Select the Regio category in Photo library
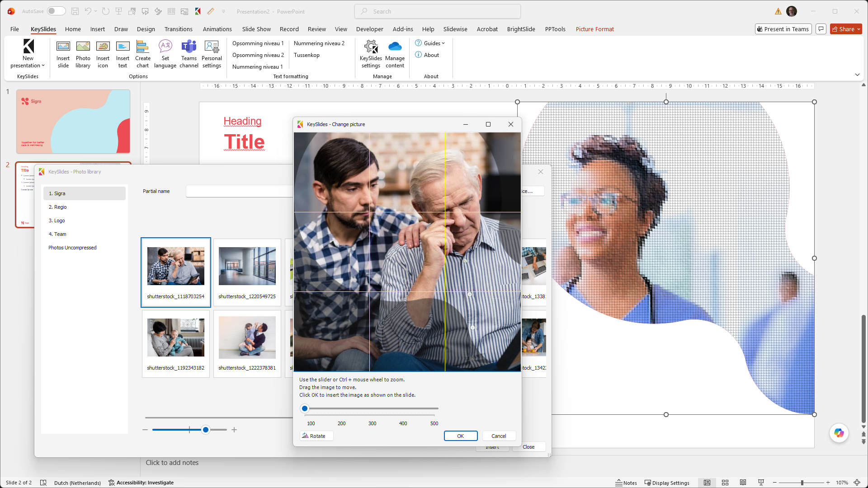 (x=84, y=207)
